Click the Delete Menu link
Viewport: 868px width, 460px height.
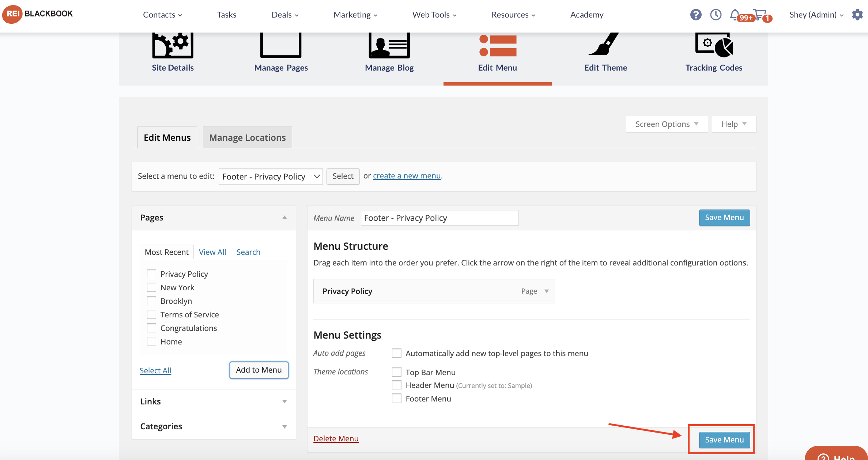[x=336, y=438]
